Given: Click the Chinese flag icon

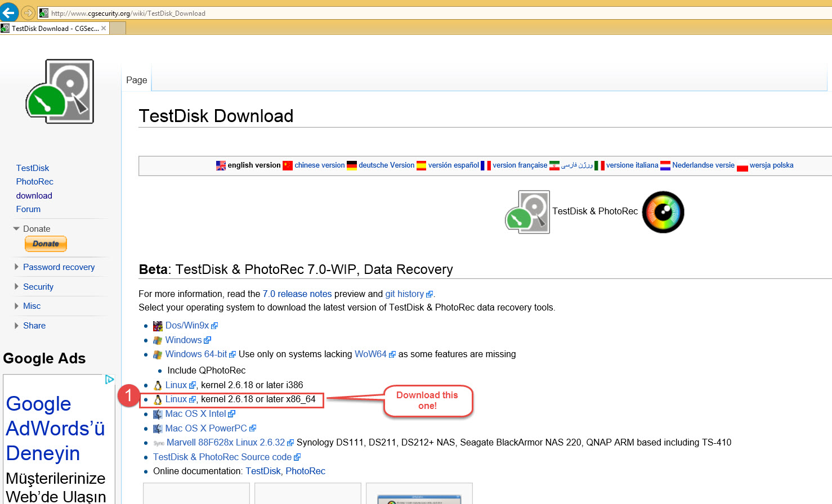Looking at the screenshot, I should 288,165.
